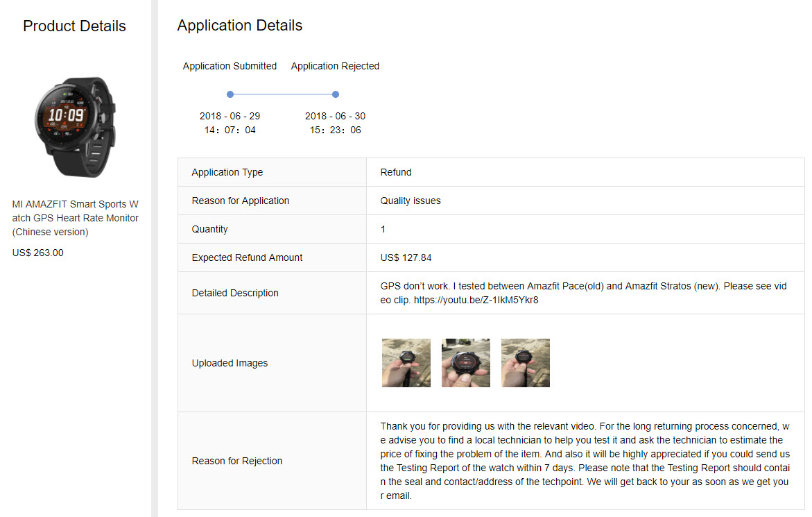Select the Reason for Rejection label
The image size is (812, 517).
pyautogui.click(x=237, y=461)
